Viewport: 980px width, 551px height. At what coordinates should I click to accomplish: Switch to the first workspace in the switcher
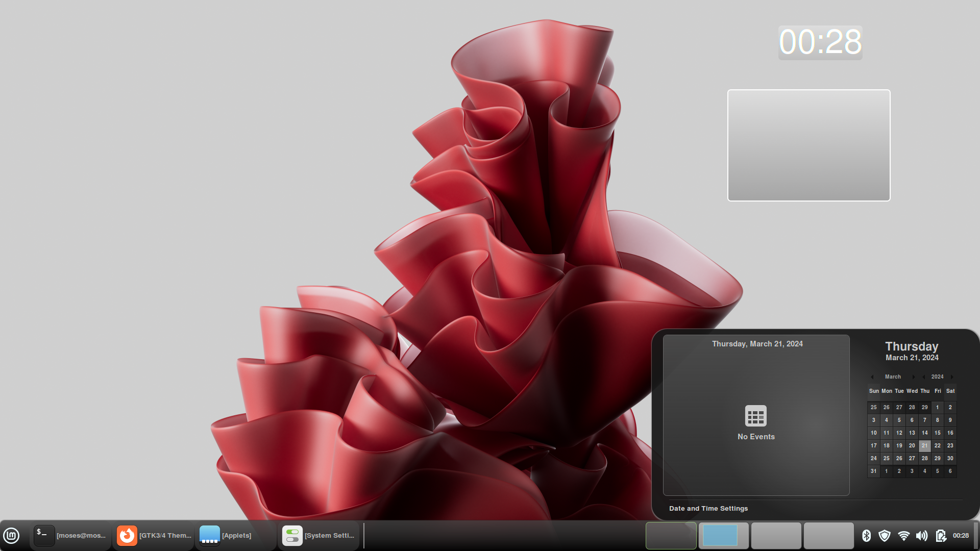tap(671, 536)
